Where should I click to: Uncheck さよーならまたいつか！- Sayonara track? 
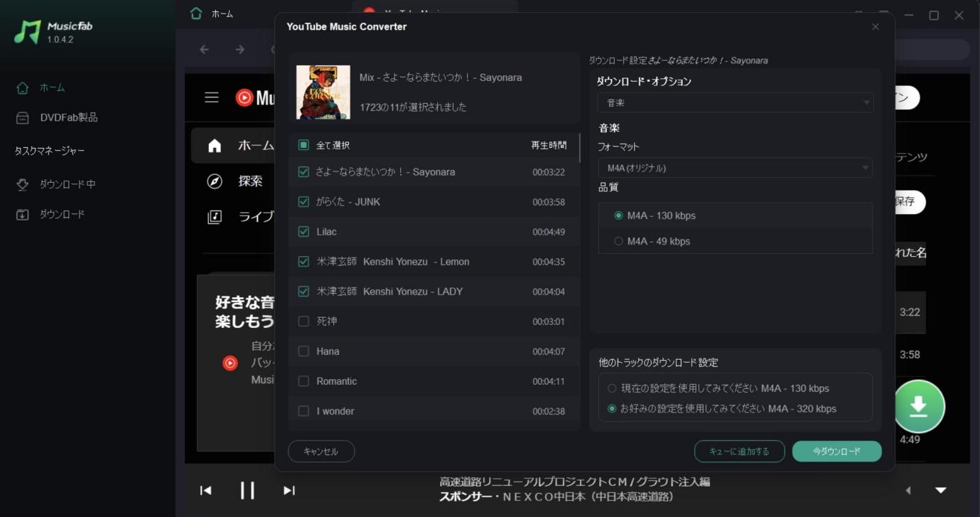[303, 172]
